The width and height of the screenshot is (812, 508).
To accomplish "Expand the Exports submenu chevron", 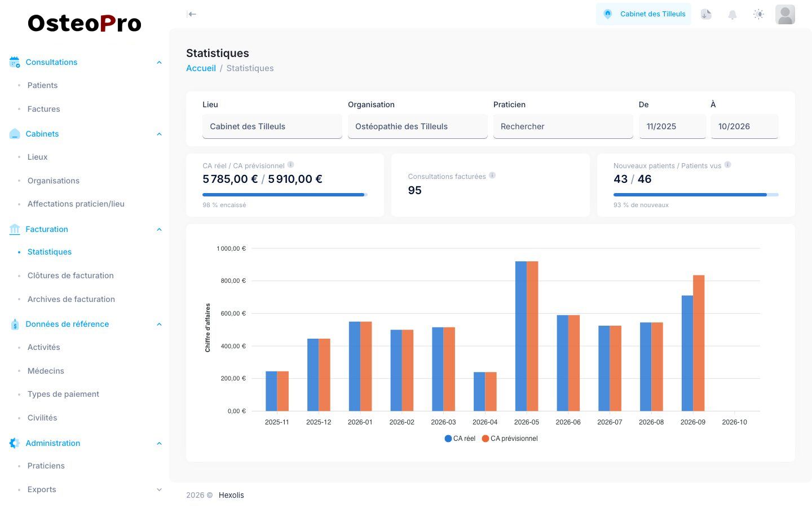I will tap(159, 489).
